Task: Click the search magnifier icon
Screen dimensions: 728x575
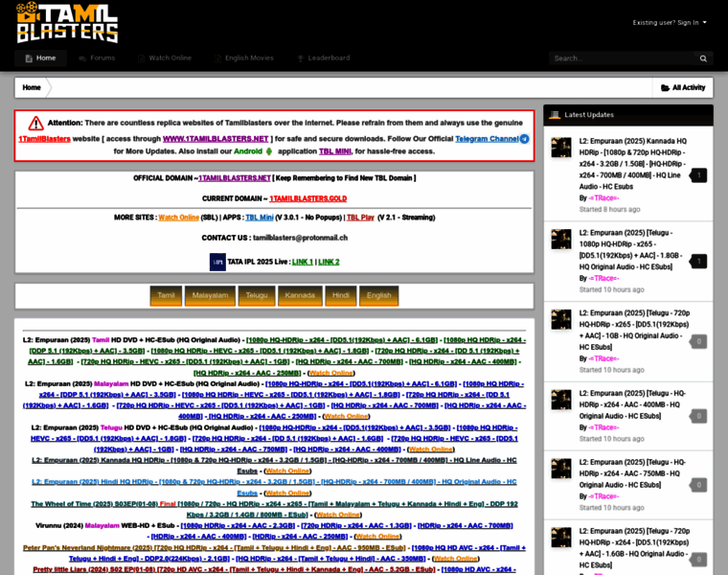Action: click(703, 58)
